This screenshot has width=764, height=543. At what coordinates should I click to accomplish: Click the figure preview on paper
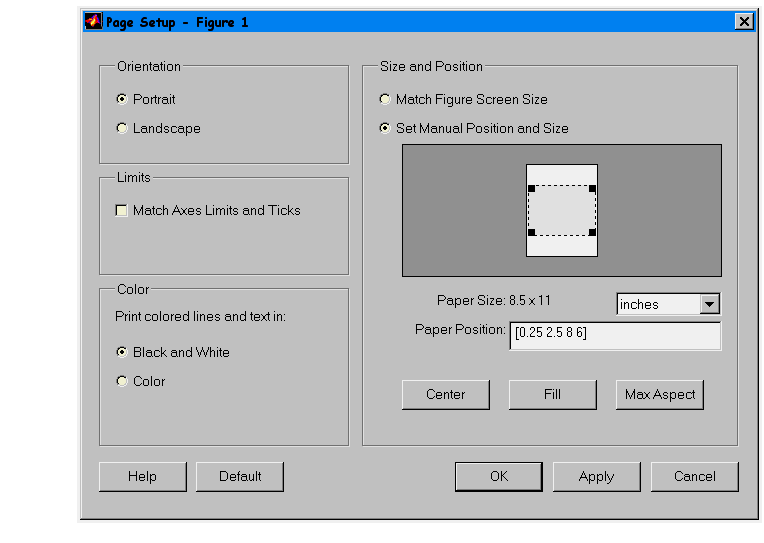(562, 210)
